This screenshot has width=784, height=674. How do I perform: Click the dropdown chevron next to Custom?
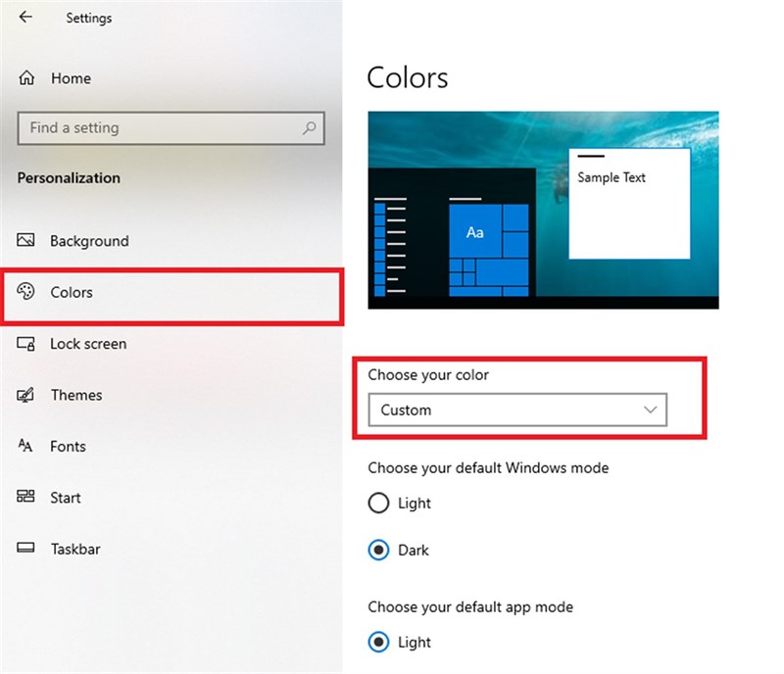pyautogui.click(x=651, y=409)
